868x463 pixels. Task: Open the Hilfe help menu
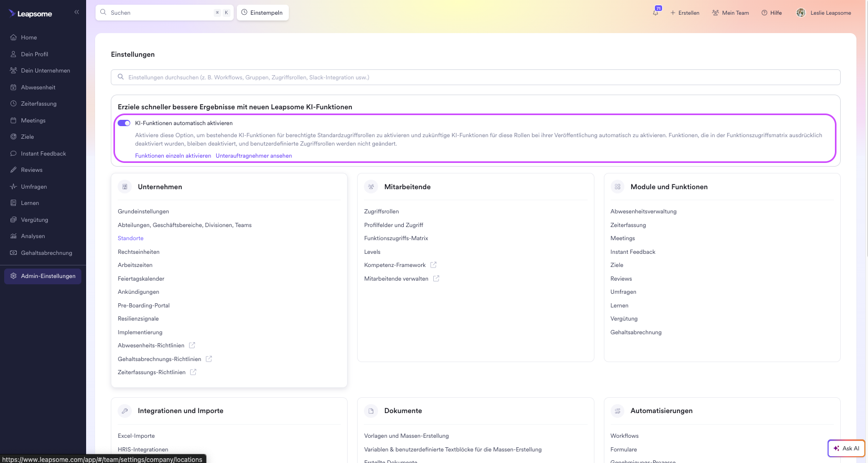tap(771, 13)
